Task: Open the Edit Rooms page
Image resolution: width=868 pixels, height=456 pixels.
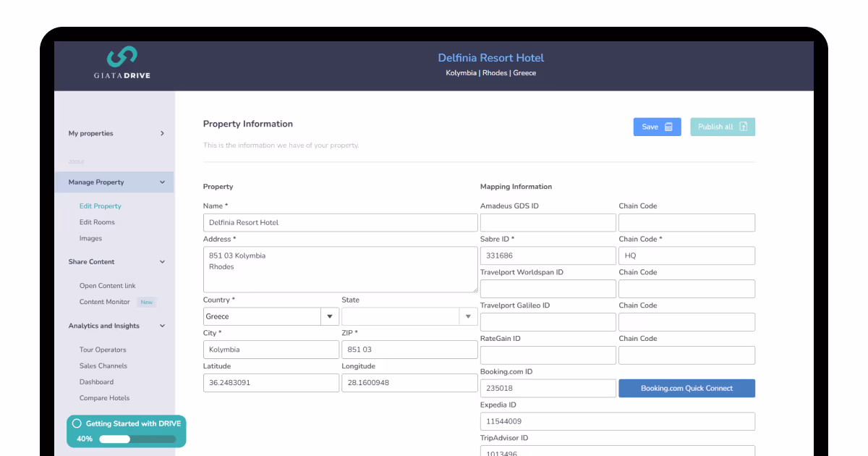Action: pos(97,222)
